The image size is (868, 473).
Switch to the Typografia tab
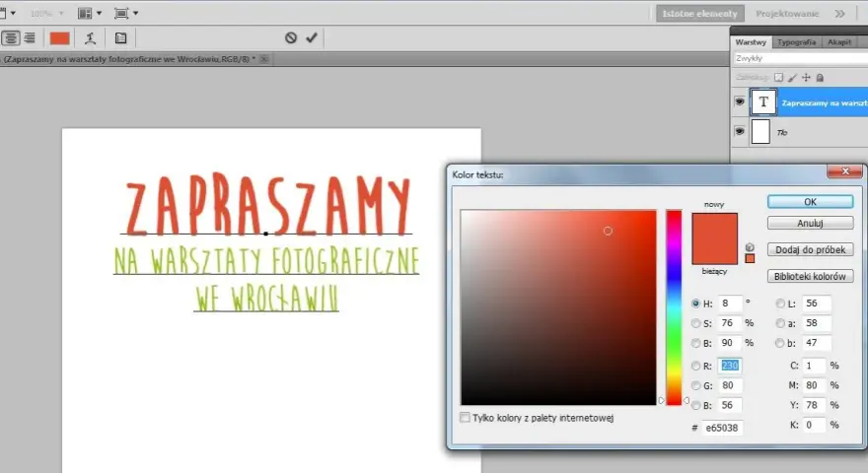(x=796, y=42)
